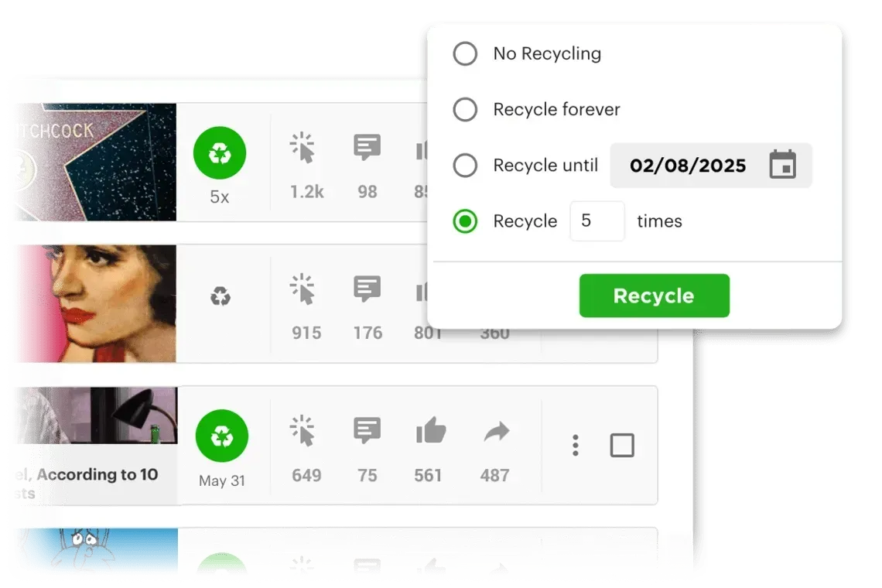Click the number input showing 5 times
Viewport: 882px width, 588px height.
(x=597, y=221)
